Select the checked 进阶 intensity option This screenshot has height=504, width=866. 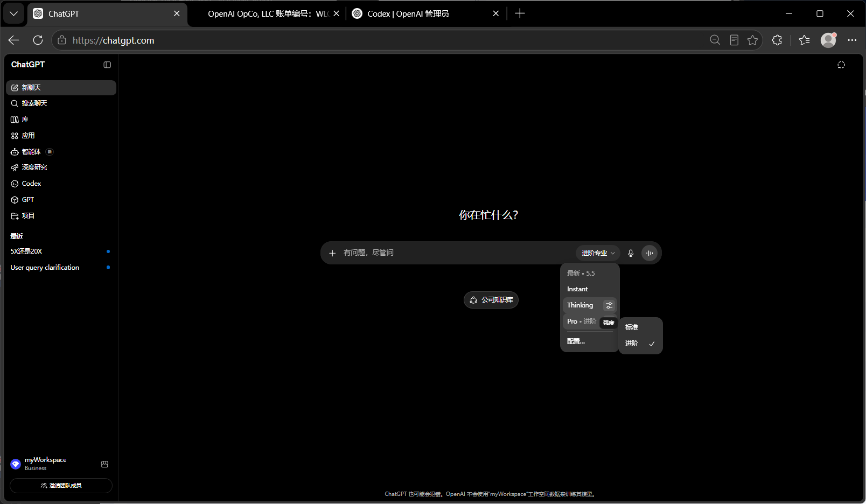[x=641, y=344]
